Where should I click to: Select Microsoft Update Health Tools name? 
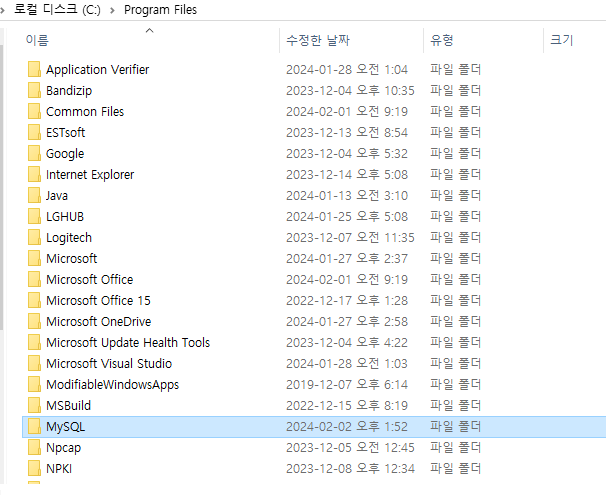click(128, 342)
